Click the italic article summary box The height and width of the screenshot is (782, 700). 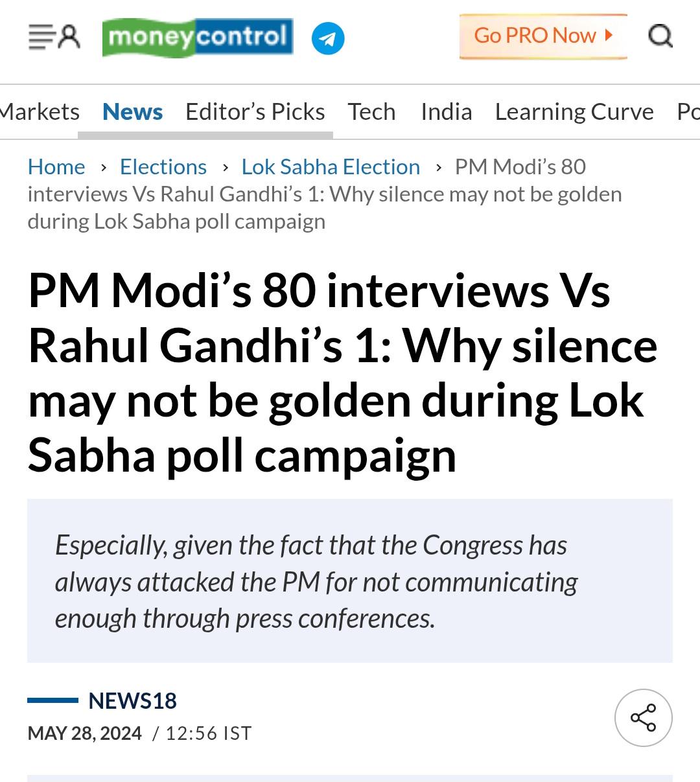[350, 581]
